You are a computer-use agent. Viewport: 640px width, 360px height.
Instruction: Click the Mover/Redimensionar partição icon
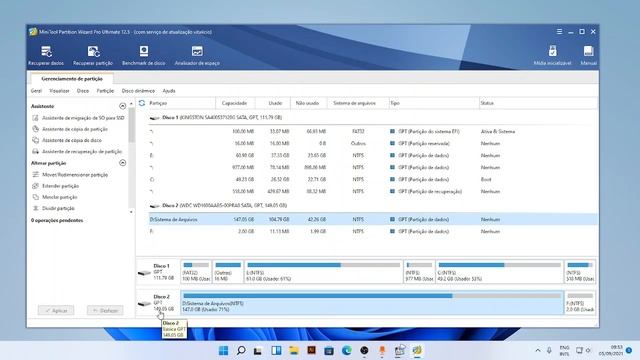(x=36, y=175)
